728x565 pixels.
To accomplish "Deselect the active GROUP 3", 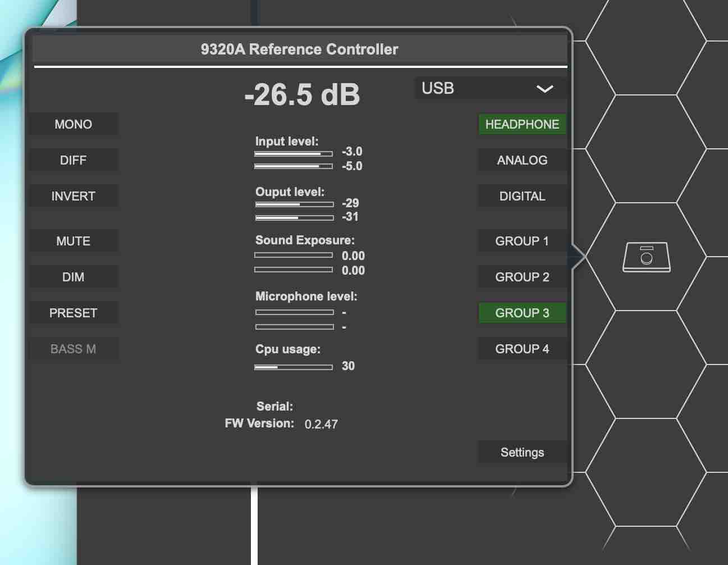I will tap(522, 313).
